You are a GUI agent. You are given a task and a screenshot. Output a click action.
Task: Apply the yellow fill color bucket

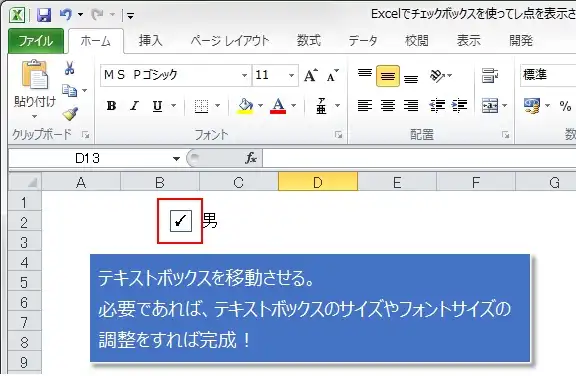click(246, 106)
